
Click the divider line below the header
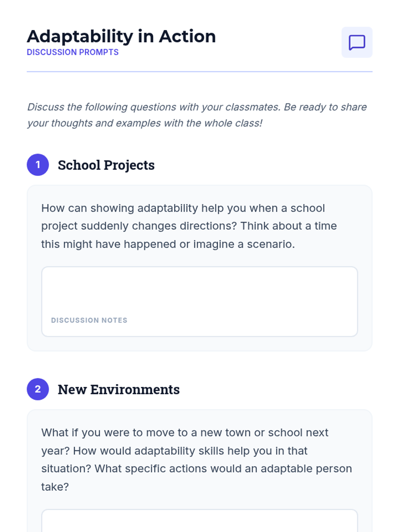pyautogui.click(x=199, y=71)
